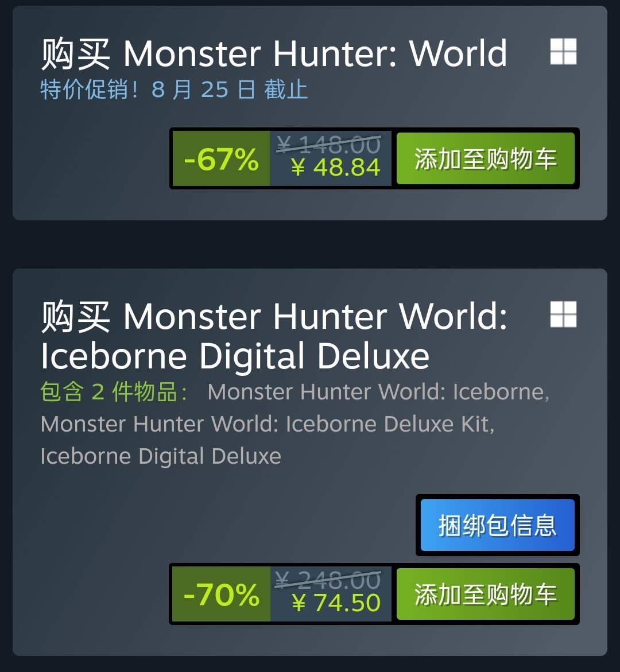Click the ¥ 74.50 discounted price
The image size is (620, 672).
point(336,603)
